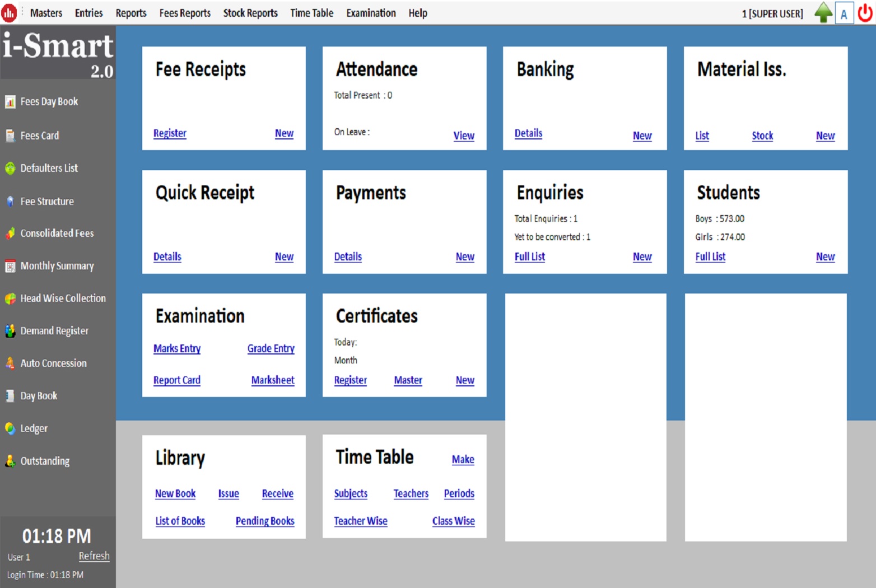Click Receive in Library card
The width and height of the screenshot is (876, 588).
[278, 493]
